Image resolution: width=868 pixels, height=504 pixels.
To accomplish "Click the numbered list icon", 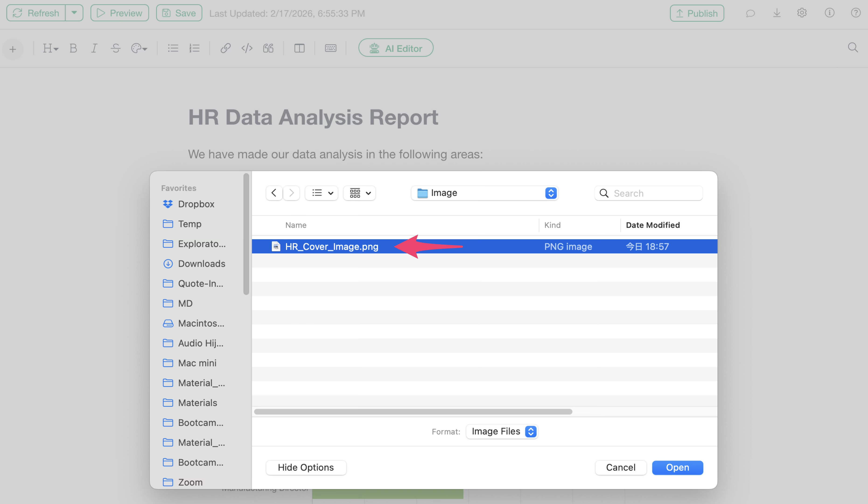I will [x=194, y=48].
